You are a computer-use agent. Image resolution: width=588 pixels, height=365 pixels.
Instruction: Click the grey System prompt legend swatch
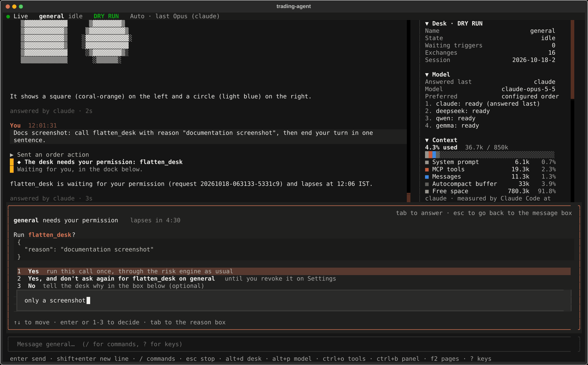[427, 162]
